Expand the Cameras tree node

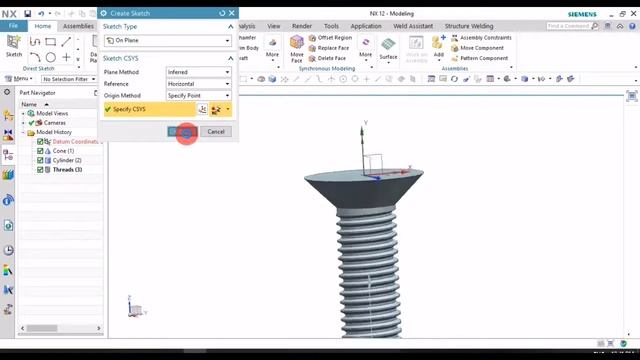click(23, 122)
